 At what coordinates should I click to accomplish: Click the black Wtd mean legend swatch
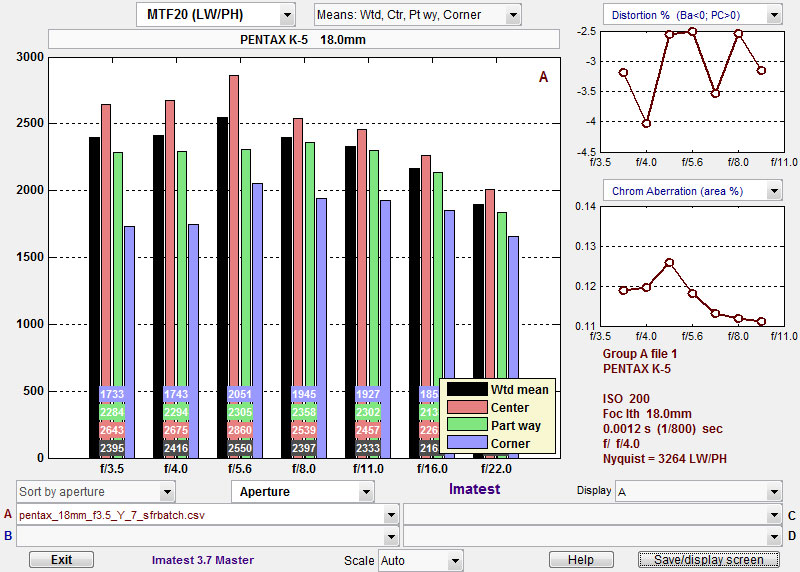point(467,389)
